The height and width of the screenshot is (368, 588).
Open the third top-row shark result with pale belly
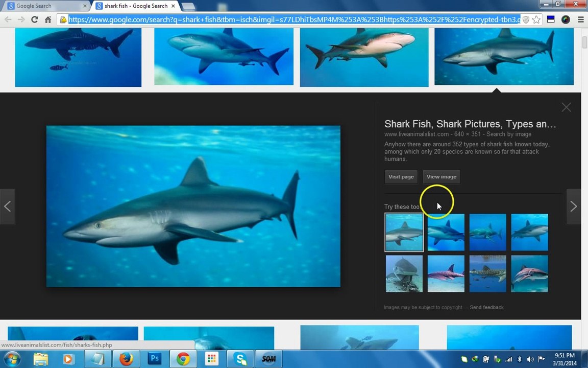[x=364, y=57]
